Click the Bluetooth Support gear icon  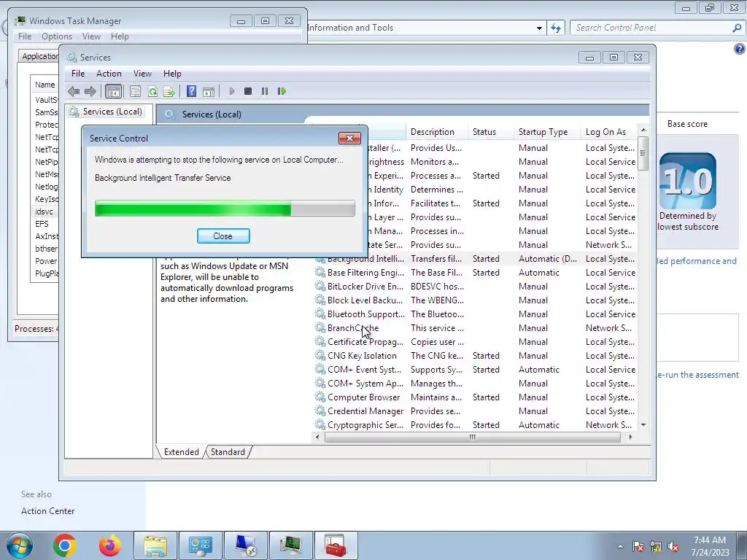320,314
